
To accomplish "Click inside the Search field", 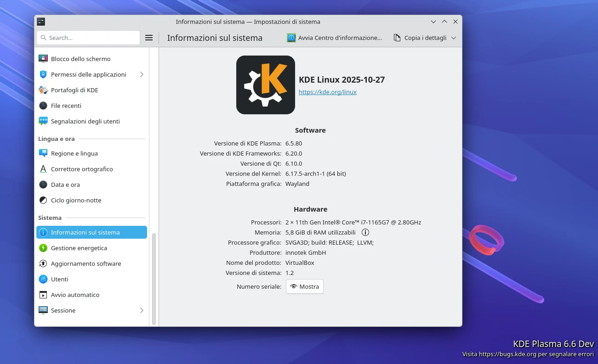I will pyautogui.click(x=88, y=38).
